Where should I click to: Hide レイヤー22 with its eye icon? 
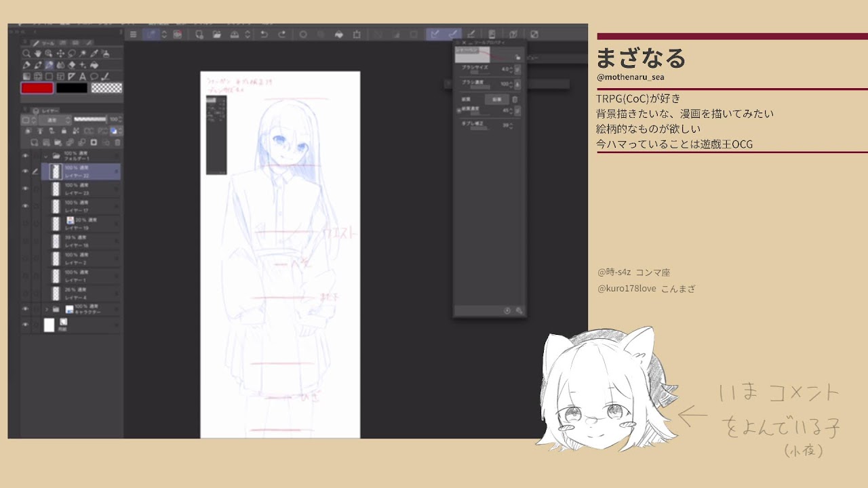26,171
